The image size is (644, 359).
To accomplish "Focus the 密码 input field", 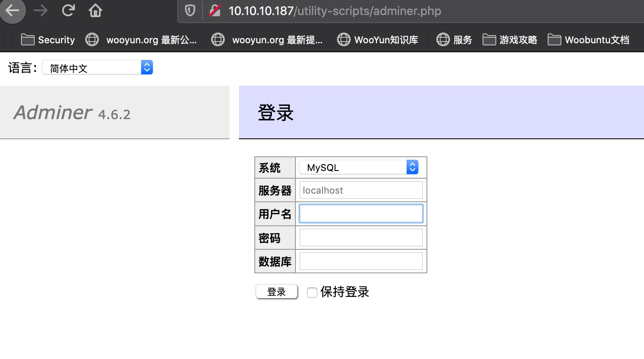I will [x=361, y=237].
